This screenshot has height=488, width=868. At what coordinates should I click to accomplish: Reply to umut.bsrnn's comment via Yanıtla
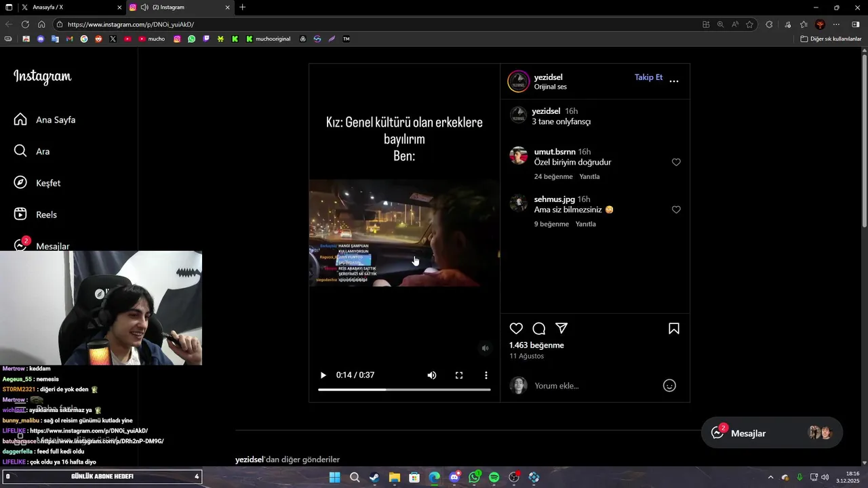589,177
